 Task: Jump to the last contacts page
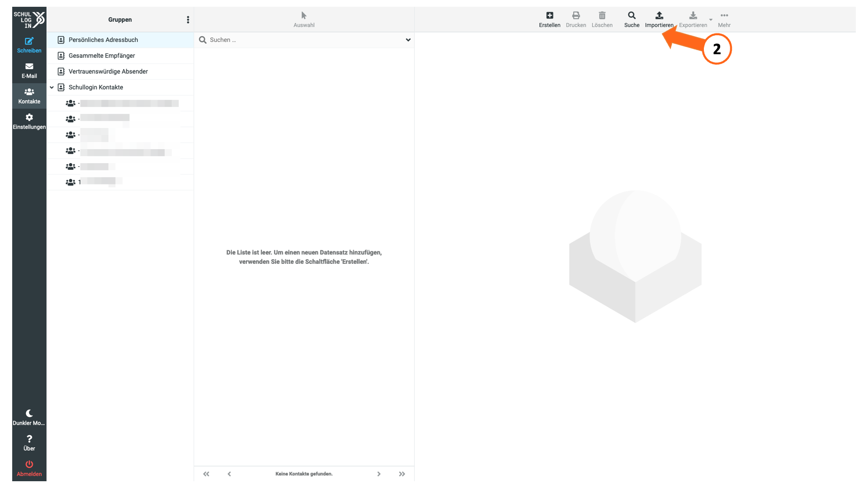tap(402, 474)
